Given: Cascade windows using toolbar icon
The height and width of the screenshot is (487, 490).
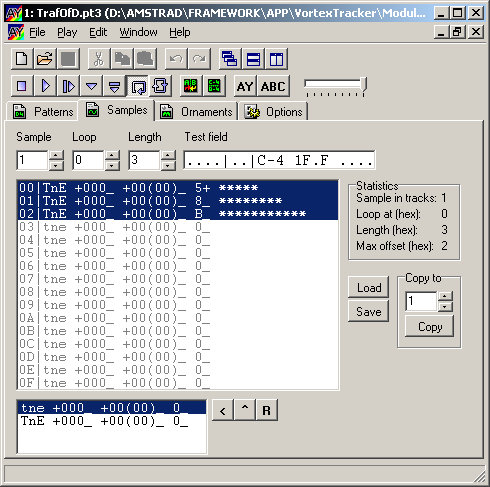Looking at the screenshot, I should [230, 59].
